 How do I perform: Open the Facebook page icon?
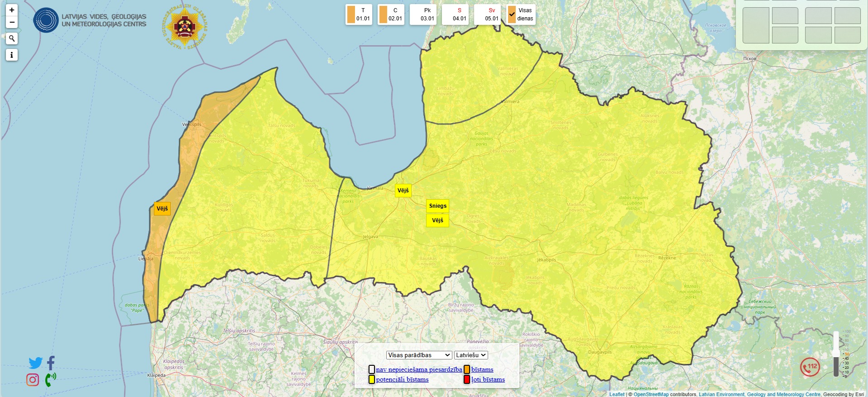[x=51, y=363]
